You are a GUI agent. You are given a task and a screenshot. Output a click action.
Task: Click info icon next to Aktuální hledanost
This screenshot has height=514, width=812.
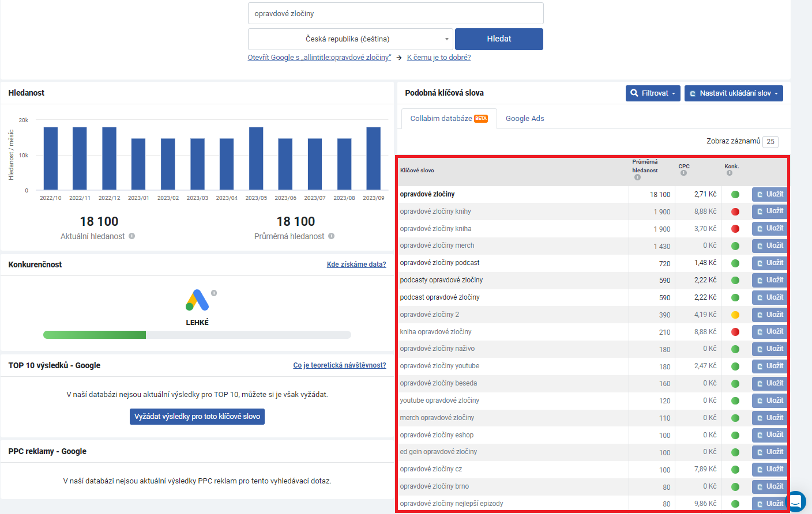[131, 236]
